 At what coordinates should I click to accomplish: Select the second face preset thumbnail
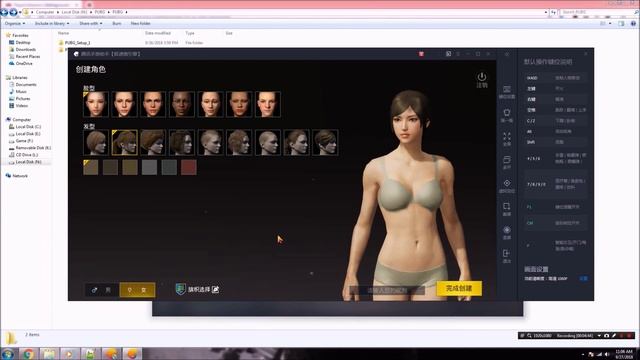(124, 104)
